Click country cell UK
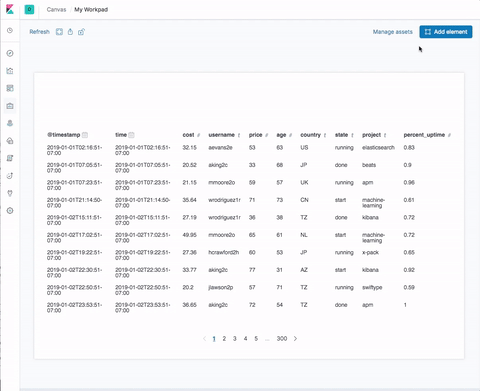This screenshot has height=391, width=480. point(304,182)
